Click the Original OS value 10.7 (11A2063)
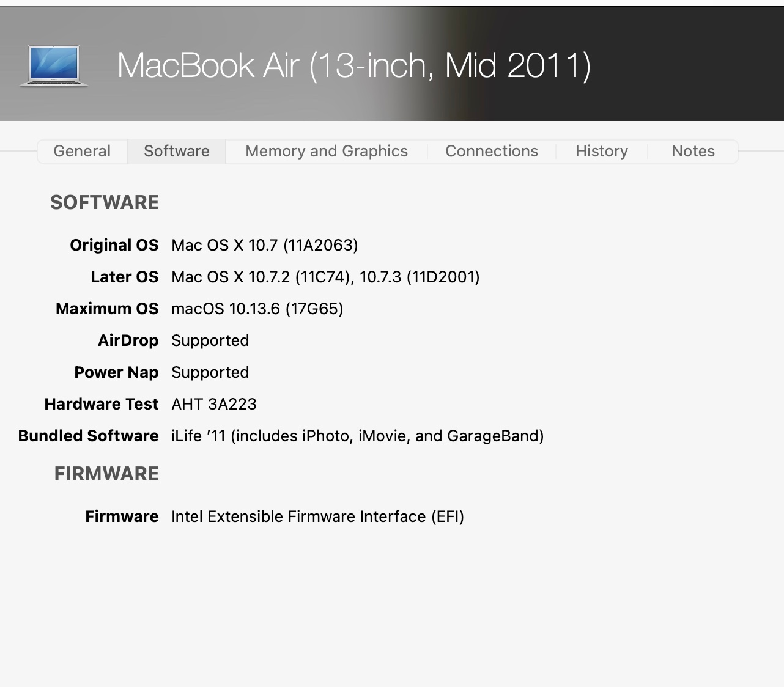 (x=264, y=245)
